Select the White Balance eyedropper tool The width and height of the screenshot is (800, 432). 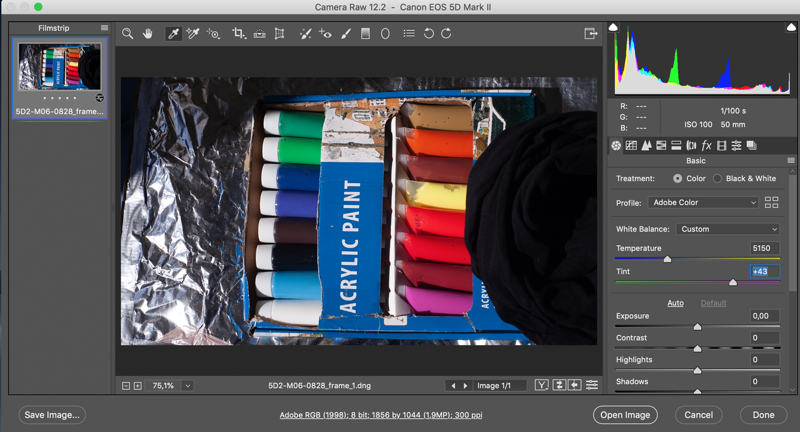pos(173,34)
